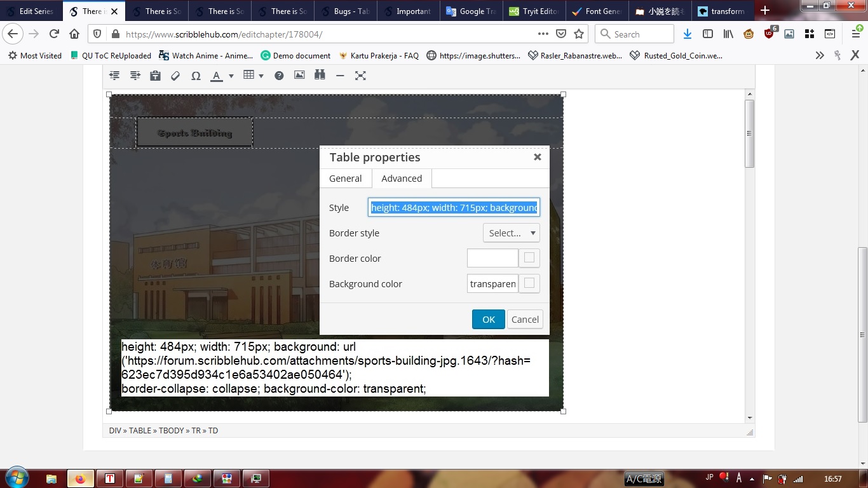This screenshot has height=488, width=868.
Task: Open the editor help question mark icon
Action: click(279, 76)
